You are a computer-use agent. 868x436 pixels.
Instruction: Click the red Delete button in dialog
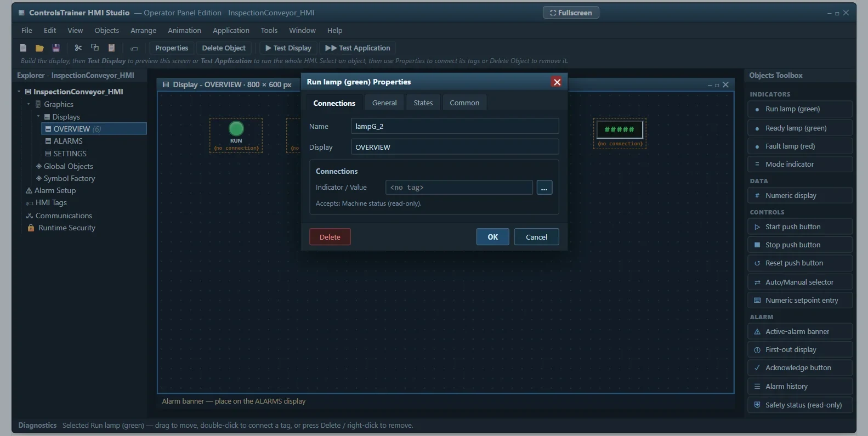click(x=330, y=237)
